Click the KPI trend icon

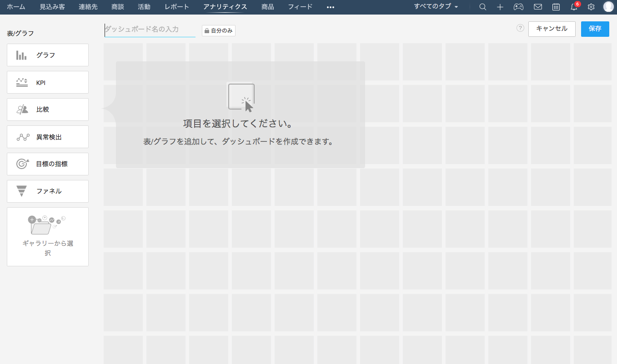22,82
